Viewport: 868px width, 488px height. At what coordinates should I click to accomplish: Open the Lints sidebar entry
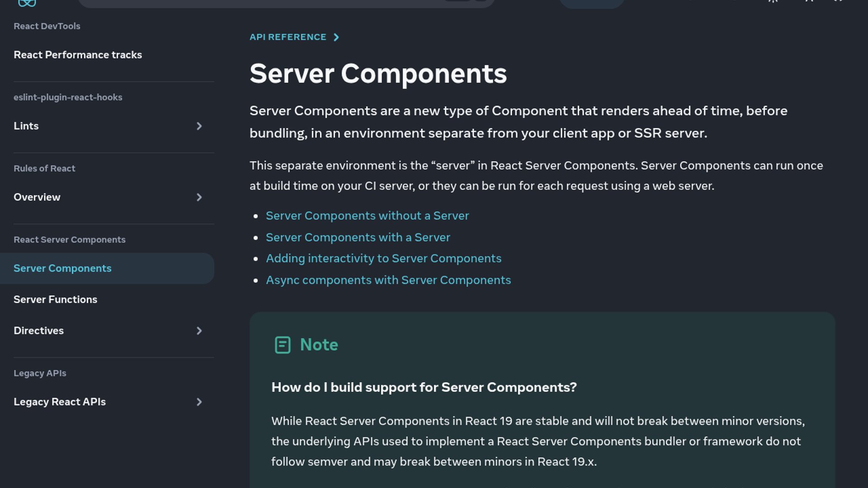(26, 126)
